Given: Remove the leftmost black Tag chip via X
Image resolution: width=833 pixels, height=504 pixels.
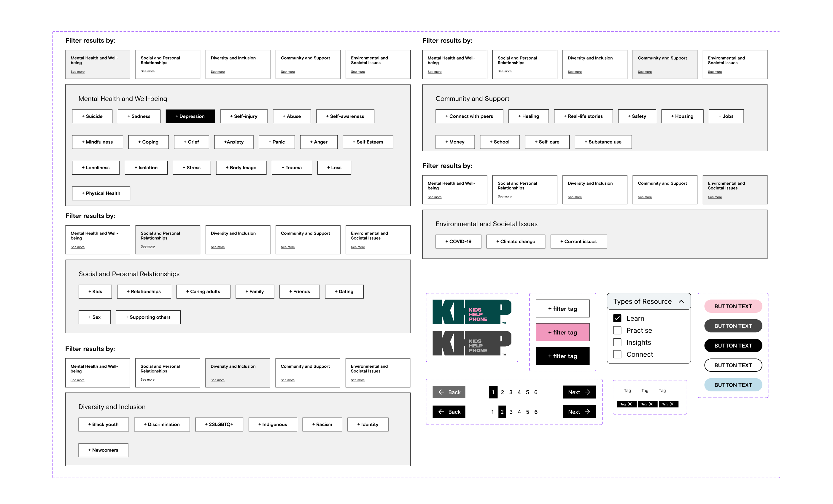Looking at the screenshot, I should 630,404.
